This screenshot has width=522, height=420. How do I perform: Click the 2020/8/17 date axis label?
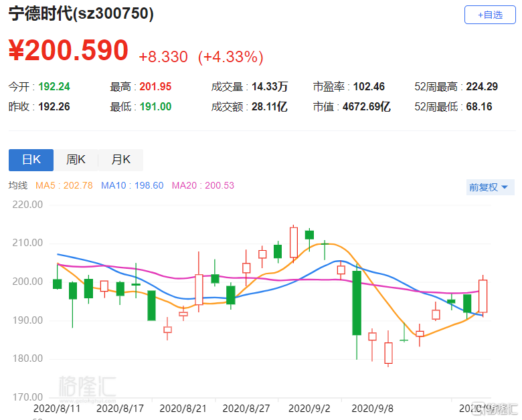120,409
